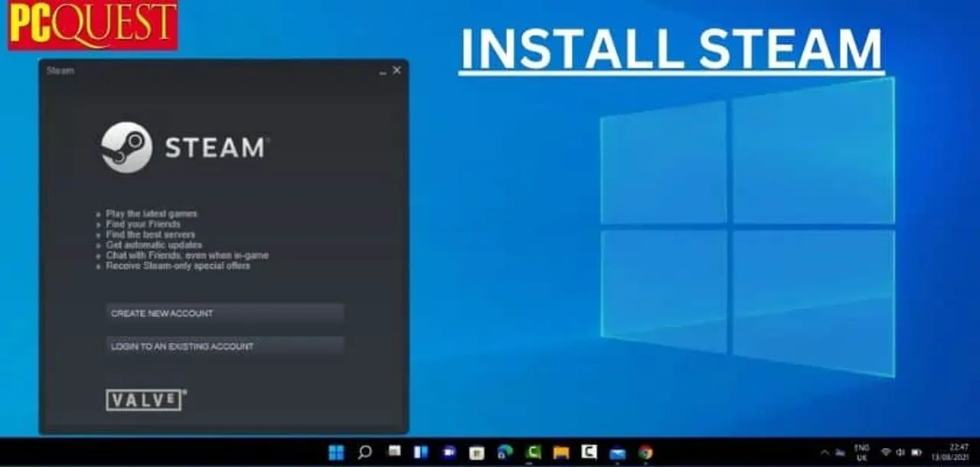Click the text 'Play the latest games'
Screen dimensions: 980x467
pyautogui.click(x=152, y=214)
